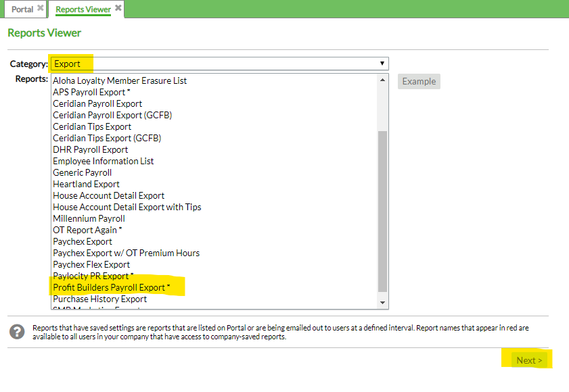Select House Account Detail Export without Tips

(108, 196)
